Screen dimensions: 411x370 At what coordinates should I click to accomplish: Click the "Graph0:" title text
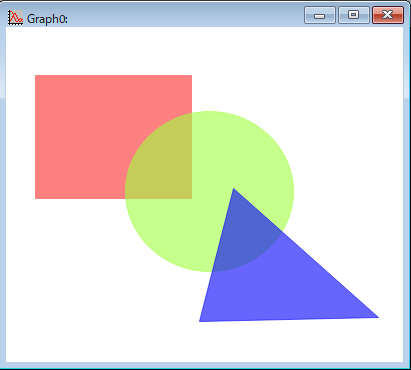pos(47,19)
